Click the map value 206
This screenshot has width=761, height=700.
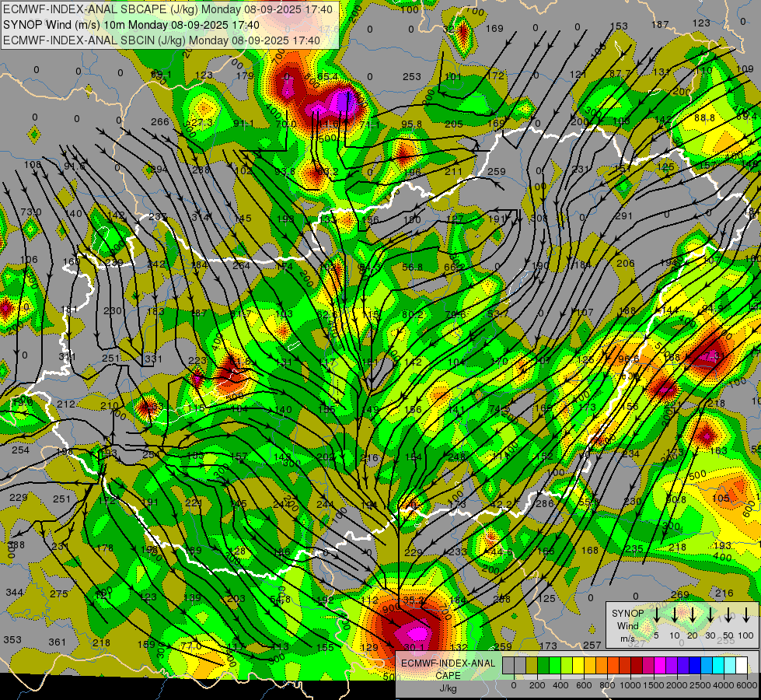point(625,264)
